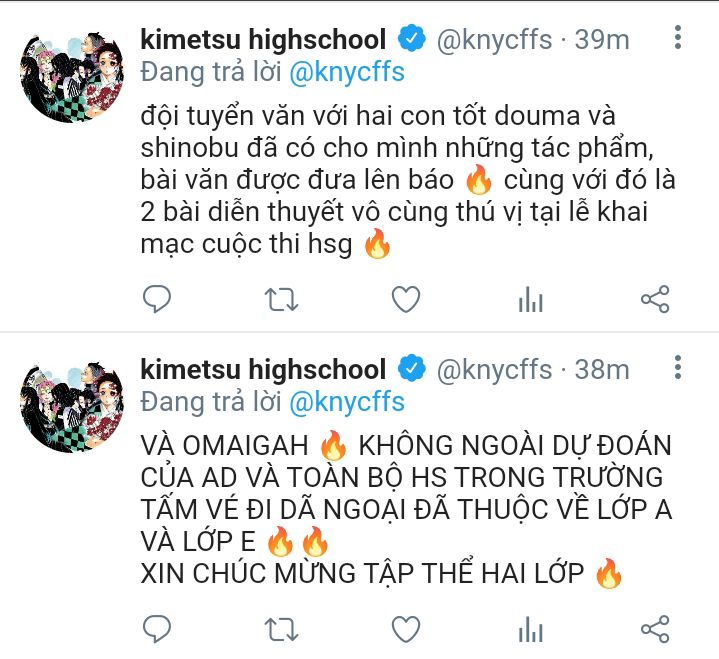
Task: Share the 39m tweet
Action: (x=655, y=299)
